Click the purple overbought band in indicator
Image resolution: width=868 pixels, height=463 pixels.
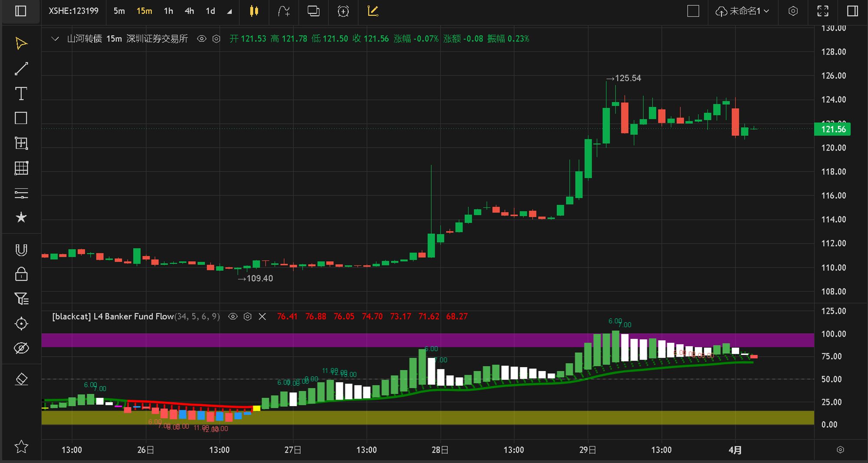tap(427, 340)
